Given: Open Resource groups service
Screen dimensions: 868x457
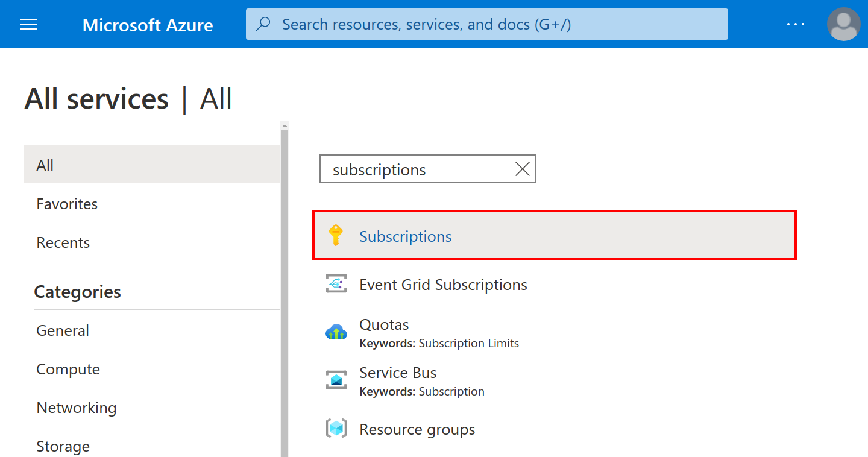Looking at the screenshot, I should tap(417, 429).
